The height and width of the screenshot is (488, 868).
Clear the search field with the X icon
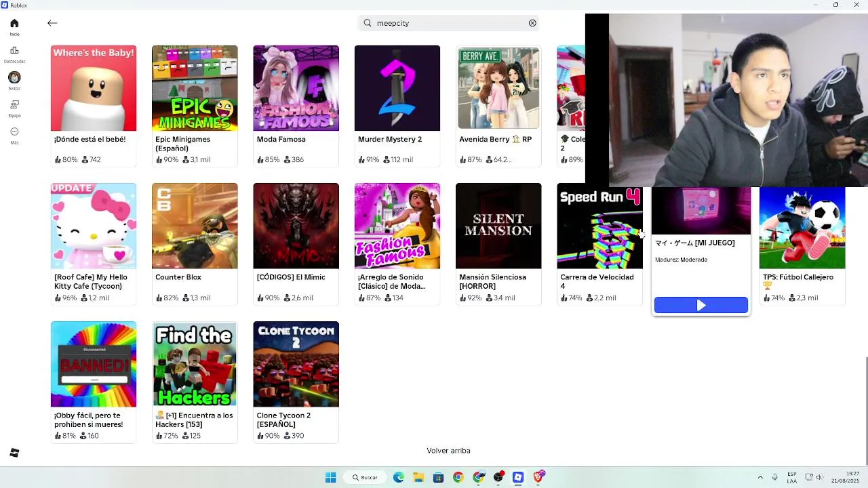click(532, 23)
